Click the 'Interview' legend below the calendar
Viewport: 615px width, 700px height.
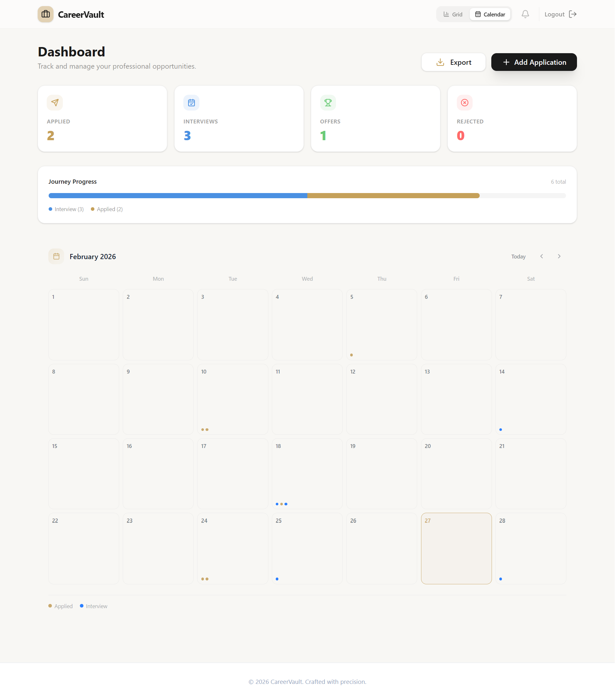[x=93, y=606]
